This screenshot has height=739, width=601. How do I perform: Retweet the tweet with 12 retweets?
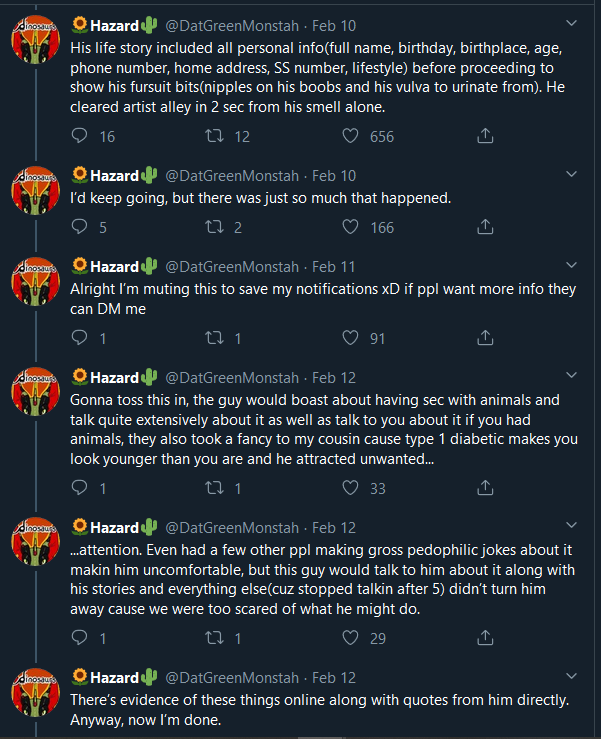pyautogui.click(x=214, y=136)
